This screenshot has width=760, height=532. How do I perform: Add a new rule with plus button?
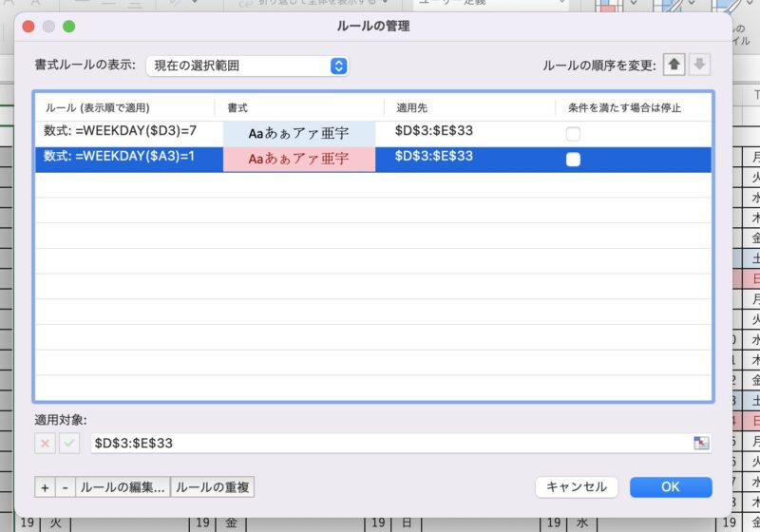[x=45, y=487]
